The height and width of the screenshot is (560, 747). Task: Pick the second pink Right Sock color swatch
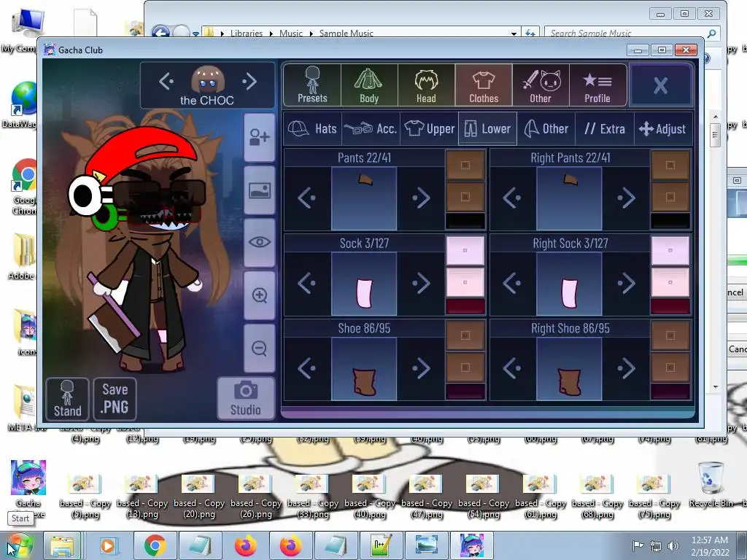pyautogui.click(x=670, y=282)
